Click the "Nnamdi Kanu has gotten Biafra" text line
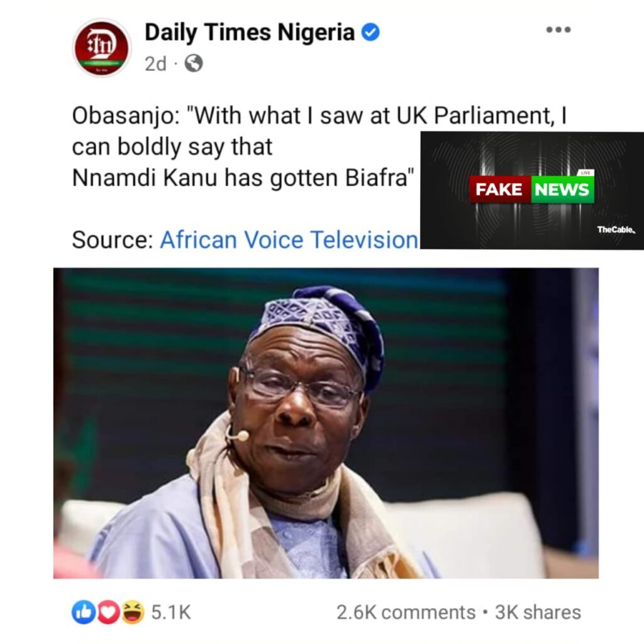Image resolution: width=644 pixels, height=644 pixels. point(243,178)
